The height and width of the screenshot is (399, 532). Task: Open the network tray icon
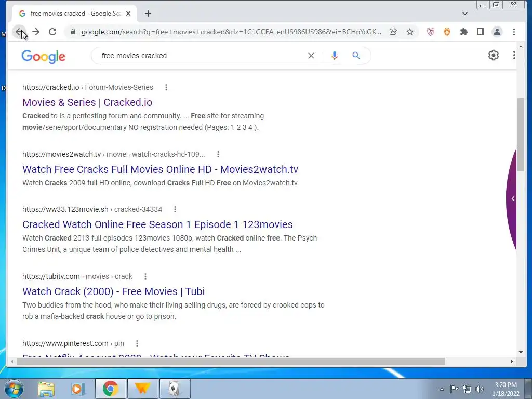(x=467, y=389)
